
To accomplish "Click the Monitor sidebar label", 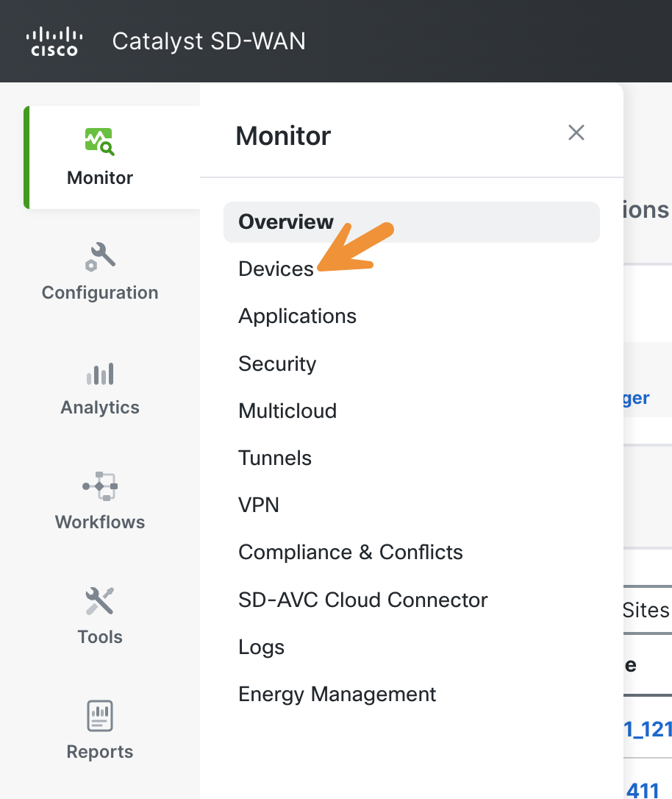I will coord(100,178).
